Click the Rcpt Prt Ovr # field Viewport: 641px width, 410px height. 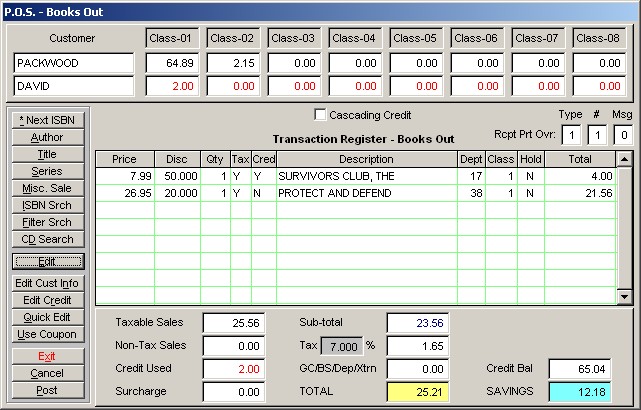click(x=597, y=135)
